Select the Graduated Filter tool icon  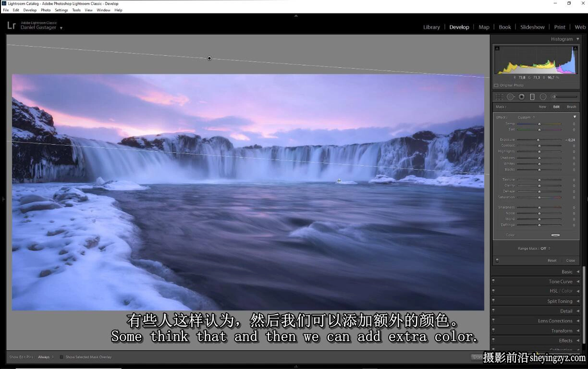[x=532, y=97]
